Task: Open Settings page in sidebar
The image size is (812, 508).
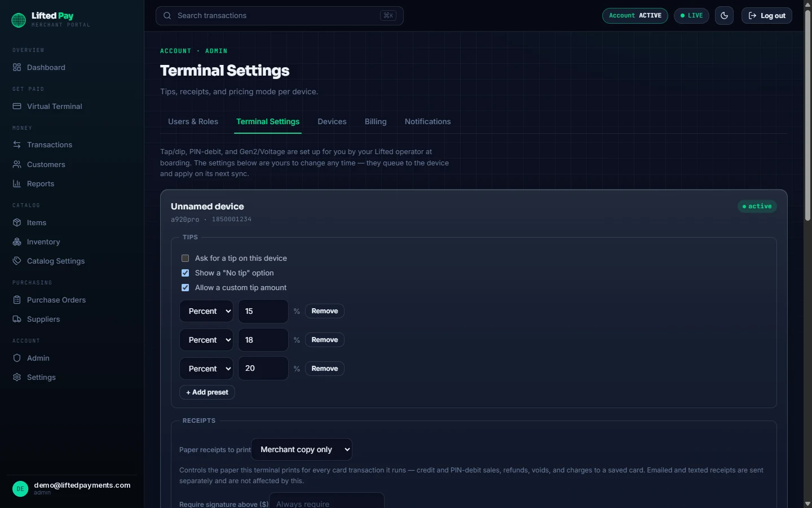Action: pyautogui.click(x=41, y=377)
